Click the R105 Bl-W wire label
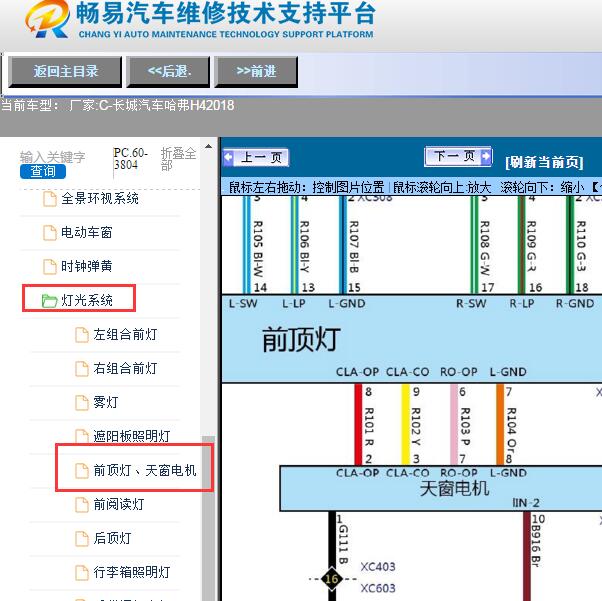Image resolution: width=602 pixels, height=601 pixels. (258, 249)
